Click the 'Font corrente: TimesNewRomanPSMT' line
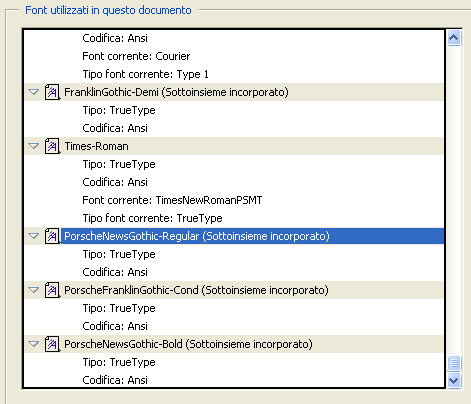 pos(172,200)
